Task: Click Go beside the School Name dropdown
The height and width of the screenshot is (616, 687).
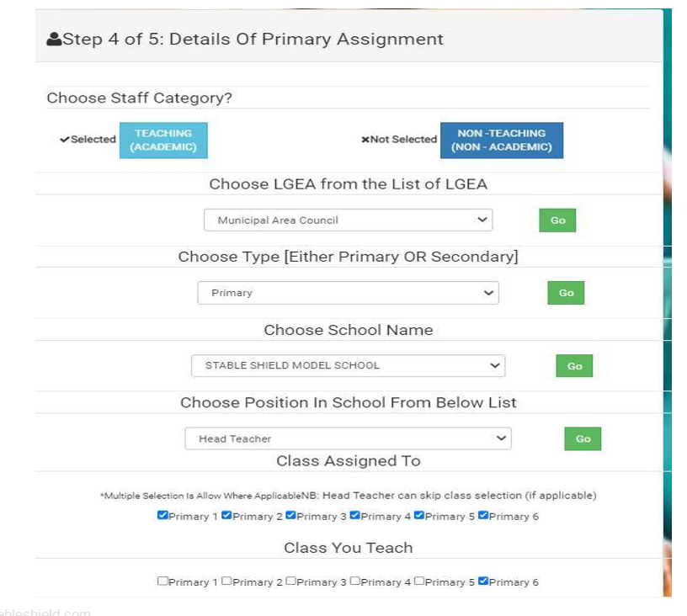Action: [x=574, y=366]
